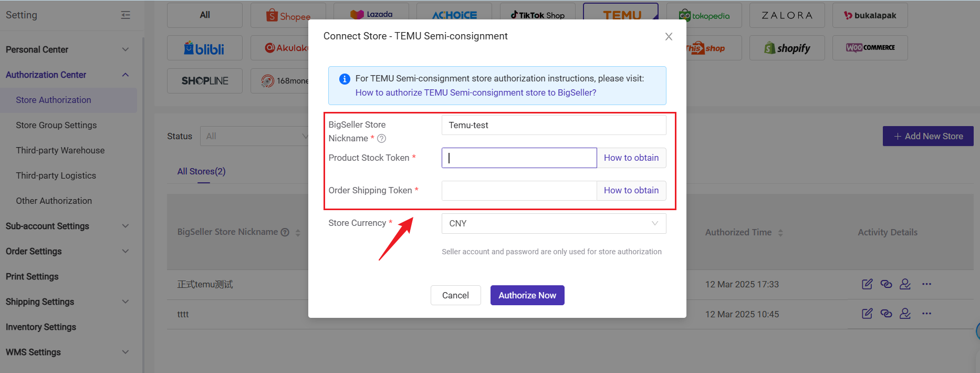The width and height of the screenshot is (980, 373).
Task: Click edit icon for 正式temu测试 store row
Action: (x=867, y=284)
